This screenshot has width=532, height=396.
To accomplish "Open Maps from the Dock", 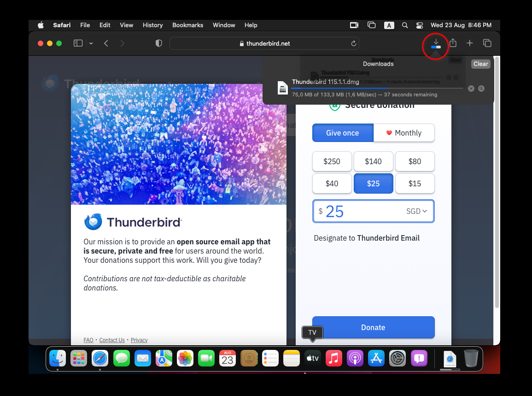I will pos(164,358).
